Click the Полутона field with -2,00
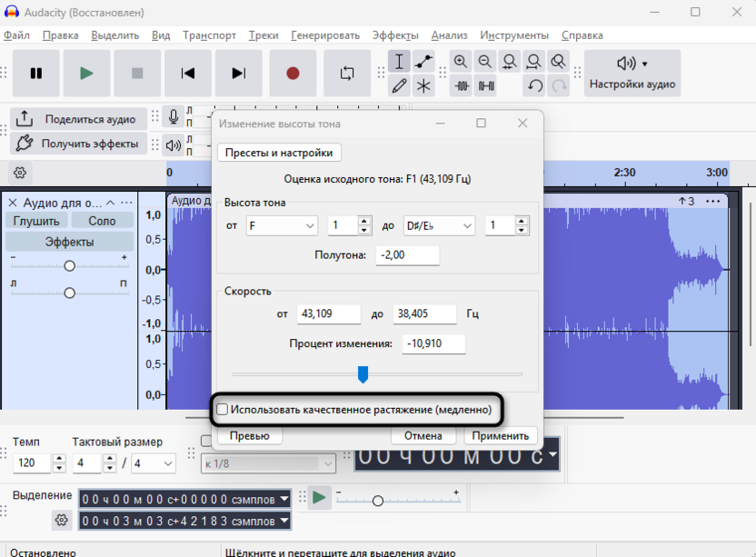The width and height of the screenshot is (756, 557). tap(407, 255)
